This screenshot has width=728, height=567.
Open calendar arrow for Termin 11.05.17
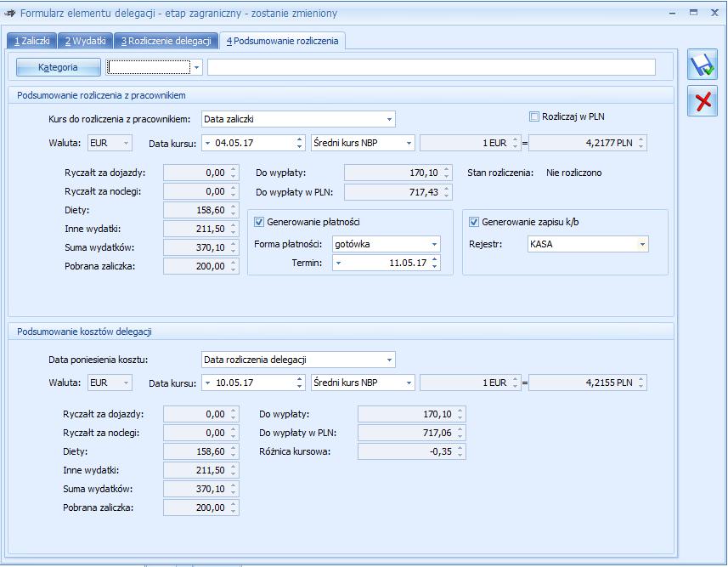pos(338,263)
